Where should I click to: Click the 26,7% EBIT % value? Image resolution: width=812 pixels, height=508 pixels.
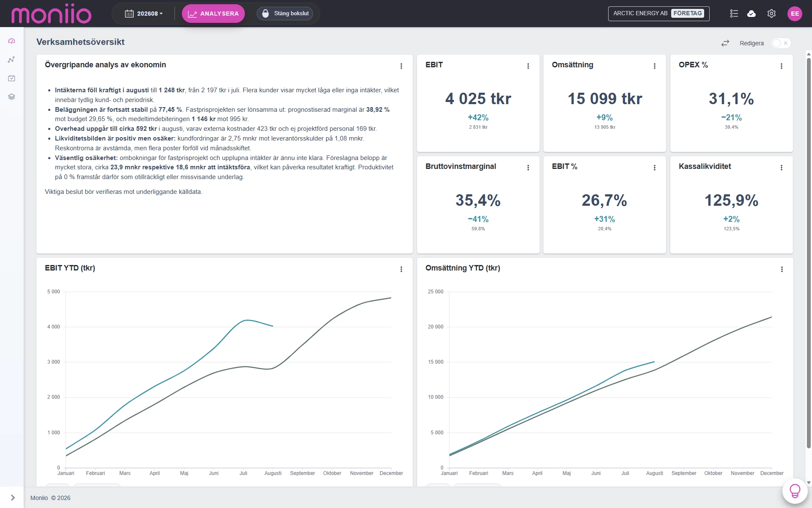coord(604,200)
